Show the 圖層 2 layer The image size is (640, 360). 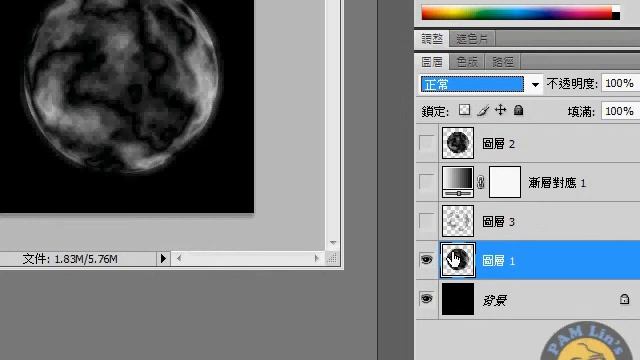click(x=427, y=143)
